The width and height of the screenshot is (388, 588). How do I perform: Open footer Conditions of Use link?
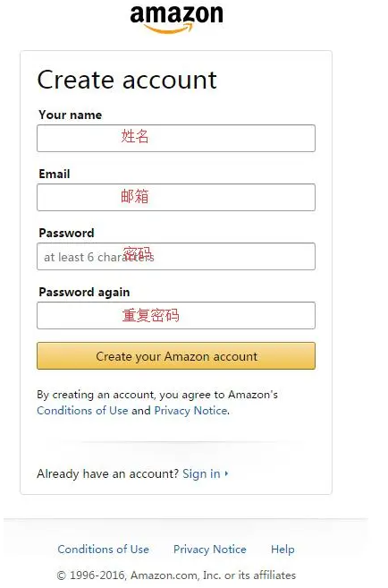(x=104, y=550)
